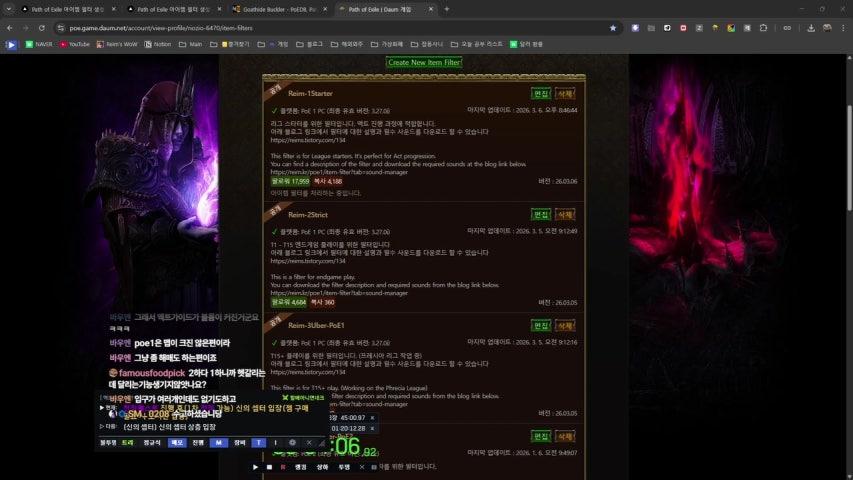The image size is (853, 480).
Task: Open the Notion bookmark
Action: 158,44
